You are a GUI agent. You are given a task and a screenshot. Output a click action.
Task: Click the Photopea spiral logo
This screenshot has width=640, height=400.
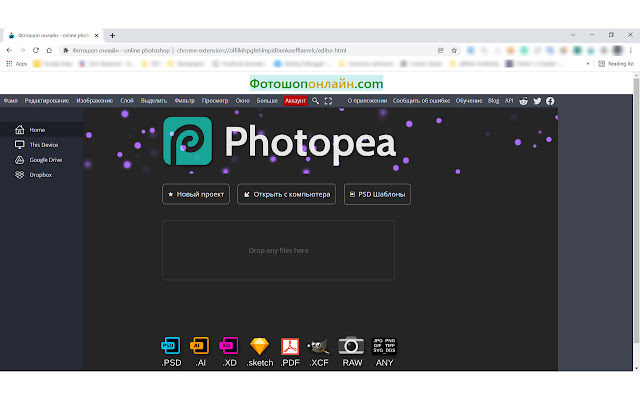(187, 141)
